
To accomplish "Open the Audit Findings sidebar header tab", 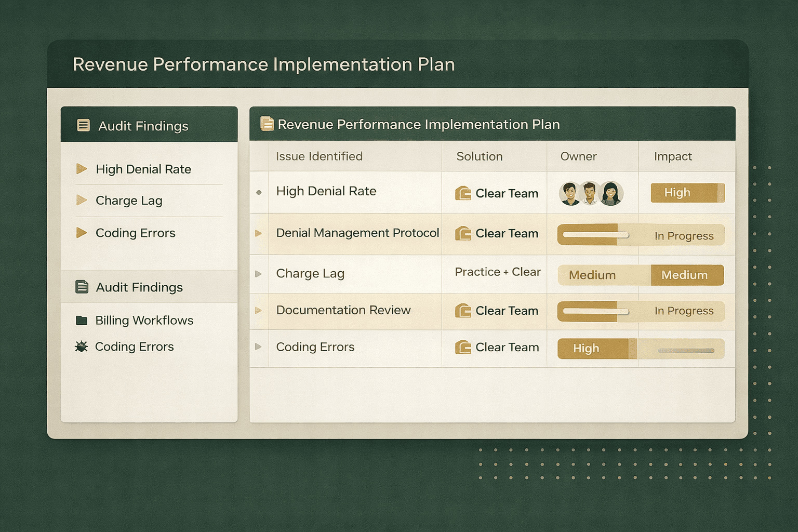I will click(149, 125).
